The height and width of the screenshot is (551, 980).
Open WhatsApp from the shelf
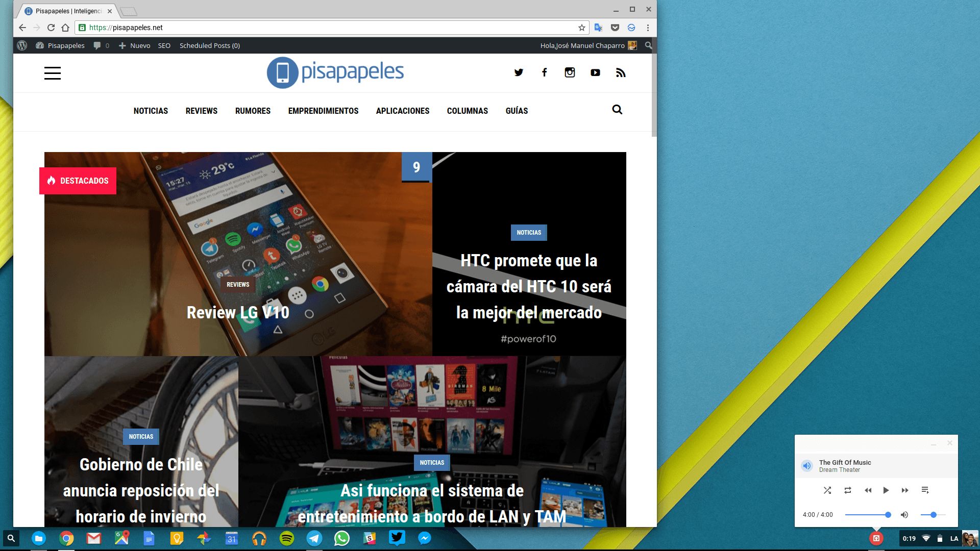click(342, 538)
